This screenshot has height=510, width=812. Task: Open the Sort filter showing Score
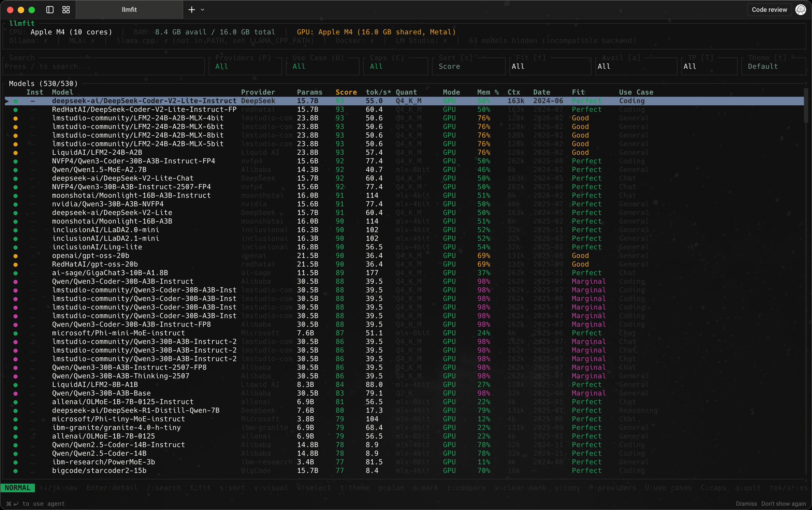click(469, 66)
